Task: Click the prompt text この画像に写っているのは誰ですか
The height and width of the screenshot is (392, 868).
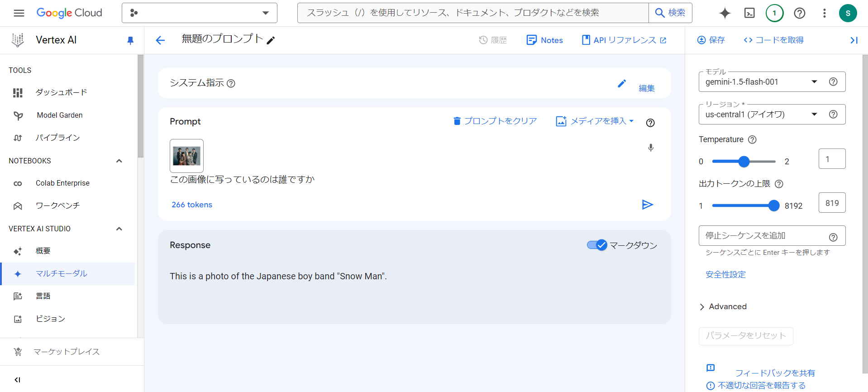Action: (x=242, y=180)
